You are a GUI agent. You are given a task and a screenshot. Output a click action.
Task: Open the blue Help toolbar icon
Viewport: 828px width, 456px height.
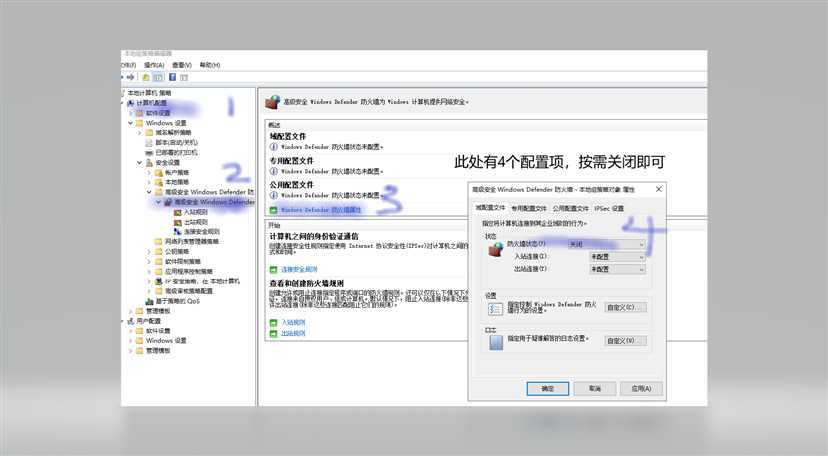173,77
